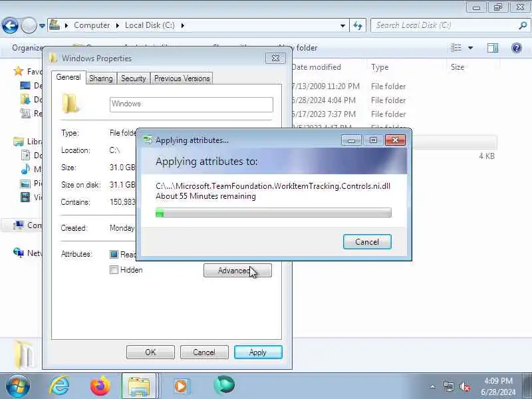Open Downloads icon under Favorites

25,99
